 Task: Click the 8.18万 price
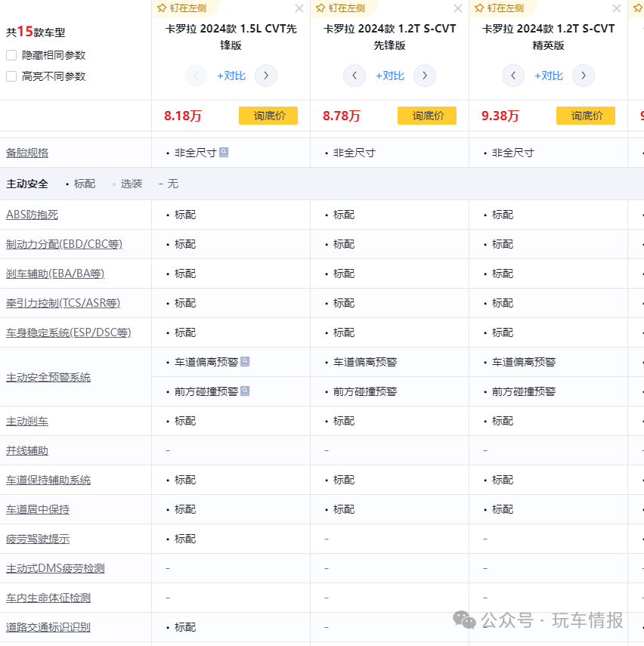tap(183, 116)
